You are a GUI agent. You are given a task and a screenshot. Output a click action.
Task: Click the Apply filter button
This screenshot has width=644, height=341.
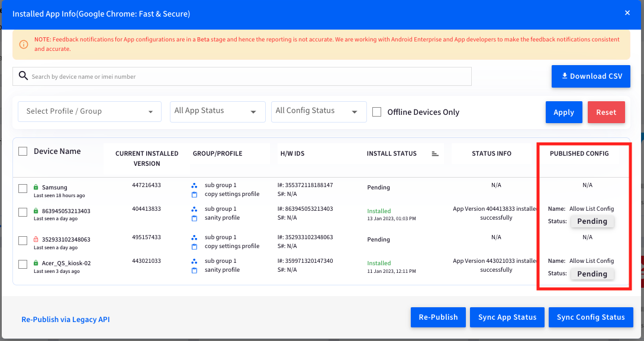[564, 112]
